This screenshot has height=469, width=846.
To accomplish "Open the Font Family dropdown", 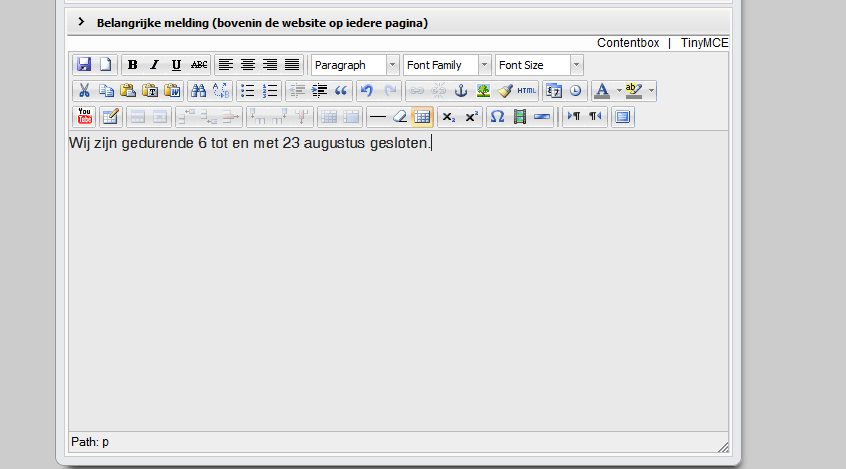I will pos(447,65).
